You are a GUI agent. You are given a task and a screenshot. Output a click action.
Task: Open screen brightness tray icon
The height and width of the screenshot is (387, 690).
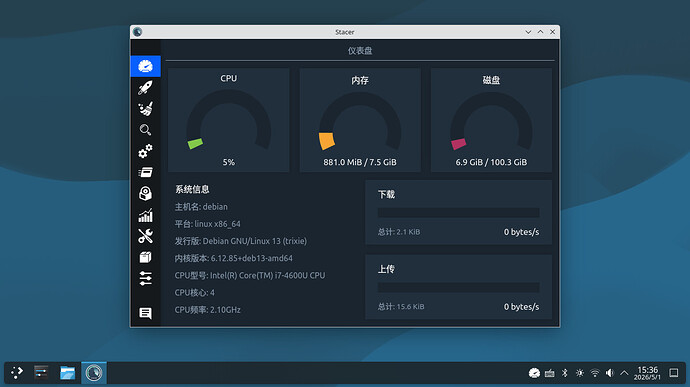[580, 373]
